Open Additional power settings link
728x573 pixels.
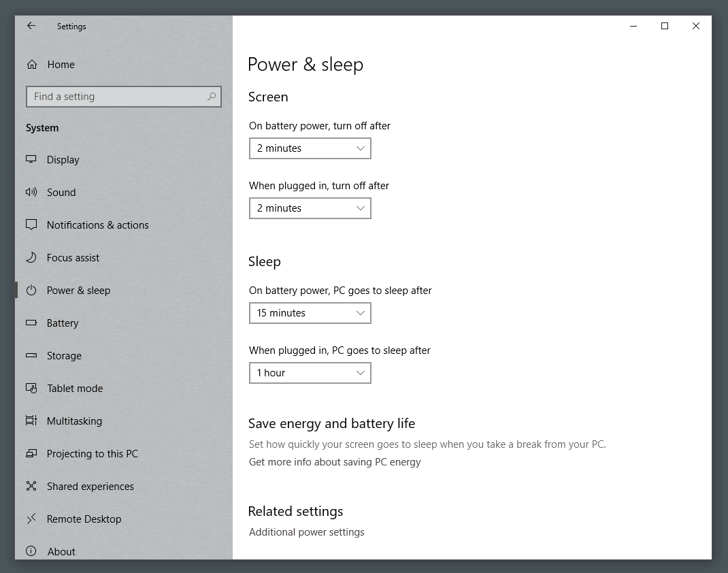pyautogui.click(x=306, y=532)
